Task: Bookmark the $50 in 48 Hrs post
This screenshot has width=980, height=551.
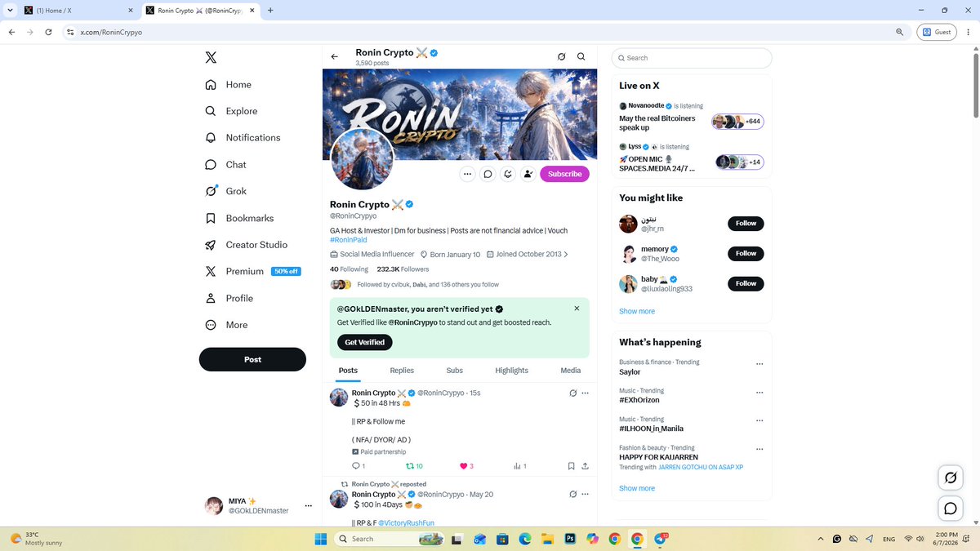Action: pos(571,466)
